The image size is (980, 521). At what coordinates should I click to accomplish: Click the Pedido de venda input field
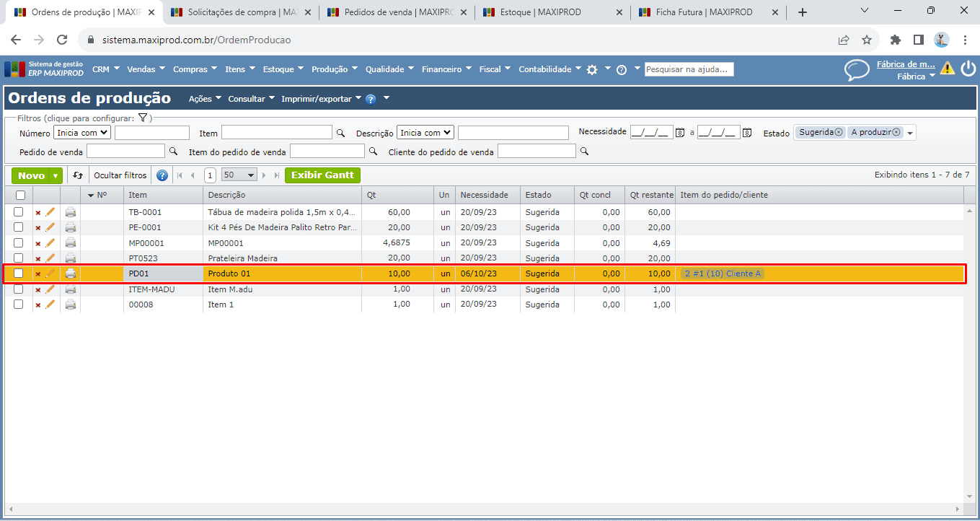coord(126,151)
